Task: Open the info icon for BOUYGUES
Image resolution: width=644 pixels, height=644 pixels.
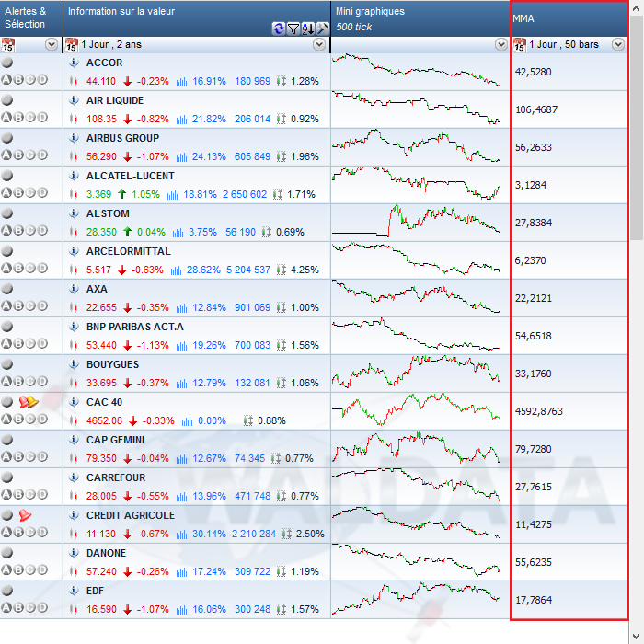Action: pyautogui.click(x=74, y=364)
